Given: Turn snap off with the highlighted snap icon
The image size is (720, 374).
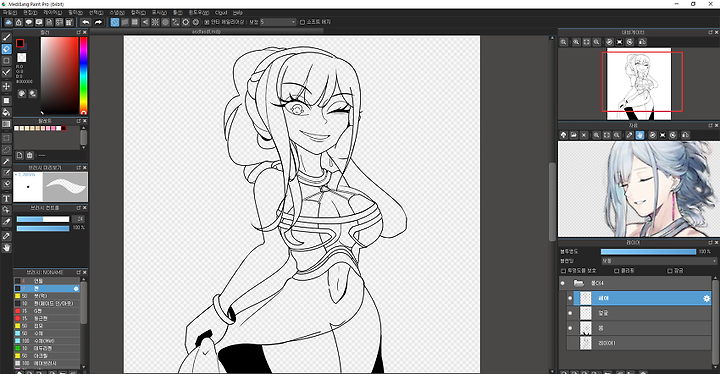Looking at the screenshot, I should tap(115, 22).
